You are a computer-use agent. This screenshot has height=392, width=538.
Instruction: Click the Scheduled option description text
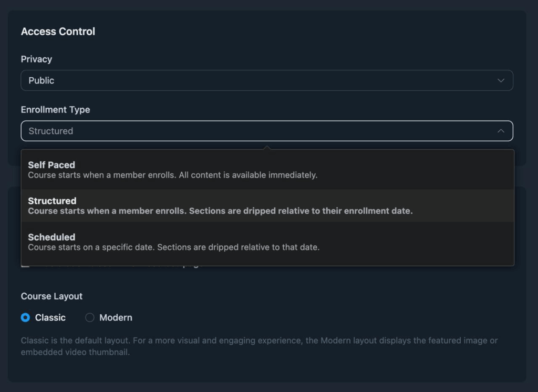pyautogui.click(x=173, y=247)
